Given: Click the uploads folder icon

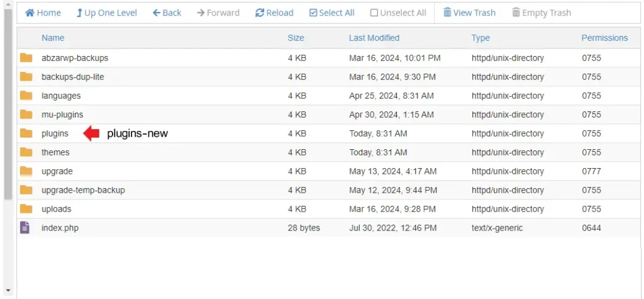Looking at the screenshot, I should (26, 209).
